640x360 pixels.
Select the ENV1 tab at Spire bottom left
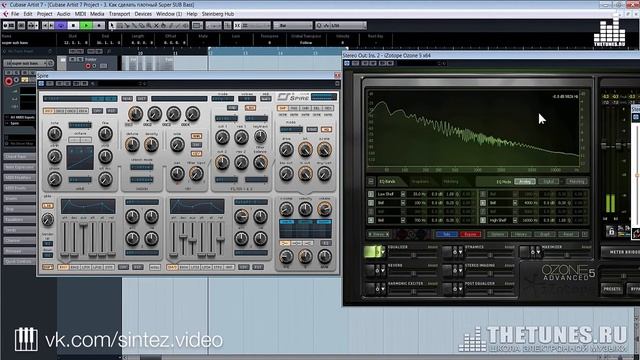(63, 267)
